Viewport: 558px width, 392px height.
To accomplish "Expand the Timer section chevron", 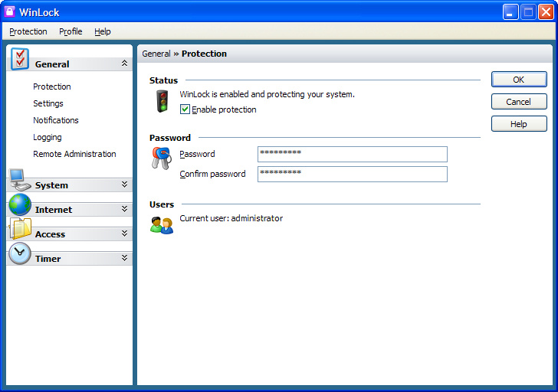I will point(124,258).
